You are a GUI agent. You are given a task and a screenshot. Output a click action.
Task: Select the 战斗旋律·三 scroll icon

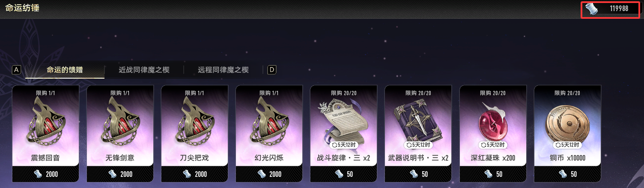coord(343,122)
